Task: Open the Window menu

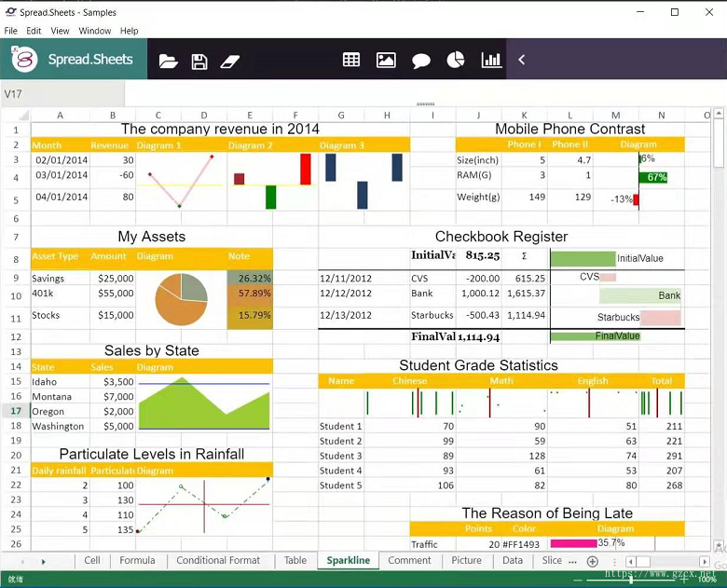Action: [94, 31]
